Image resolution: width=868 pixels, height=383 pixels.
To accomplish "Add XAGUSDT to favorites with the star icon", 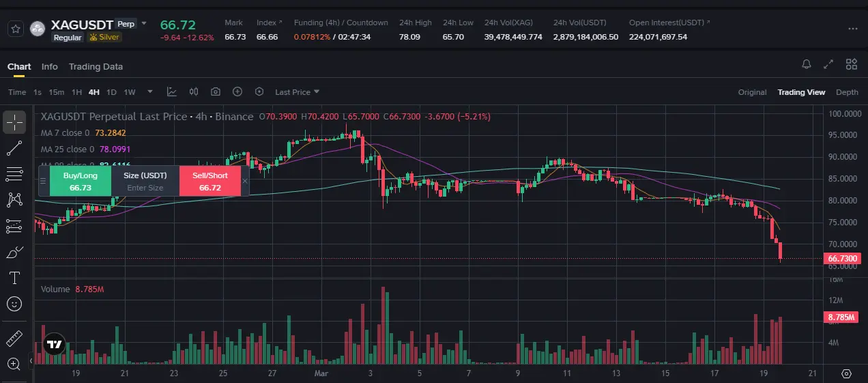I will click(16, 29).
